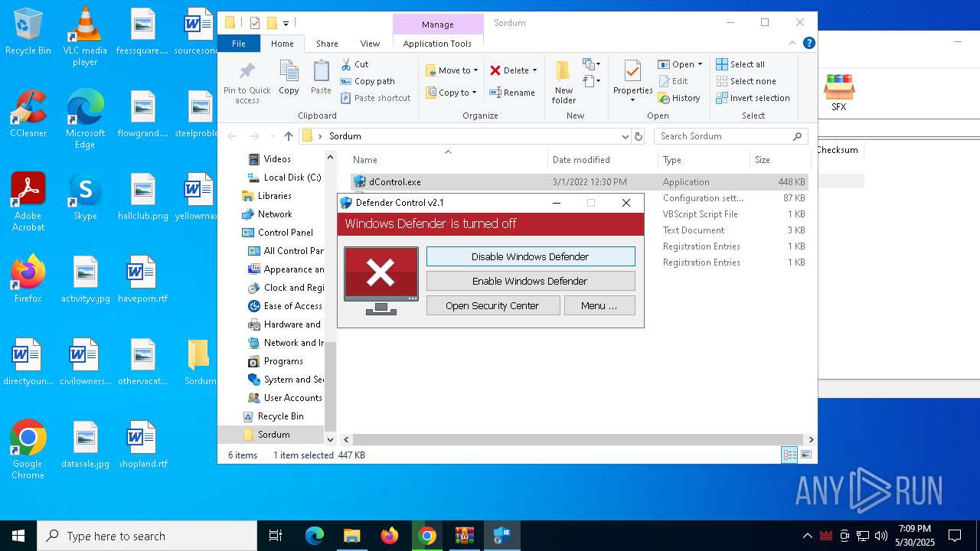Click Enable Windows Defender button

(x=531, y=281)
